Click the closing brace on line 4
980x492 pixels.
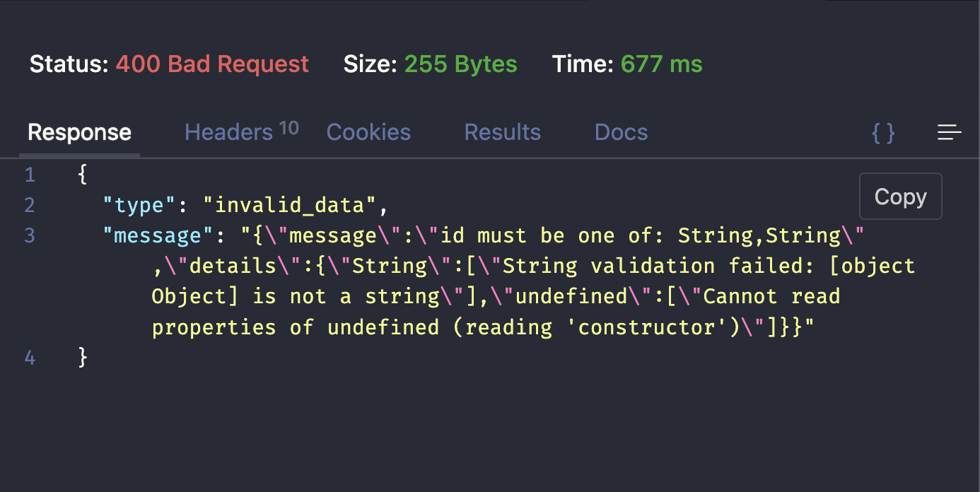click(x=82, y=358)
